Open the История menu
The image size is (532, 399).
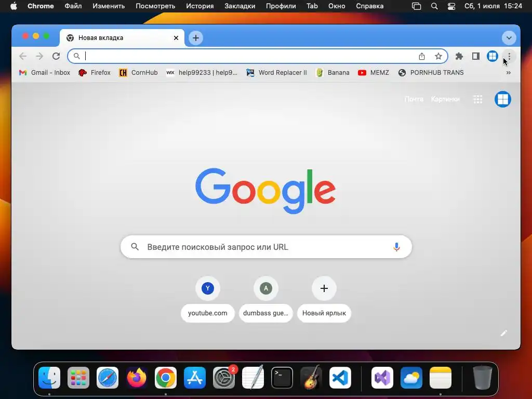[200, 6]
